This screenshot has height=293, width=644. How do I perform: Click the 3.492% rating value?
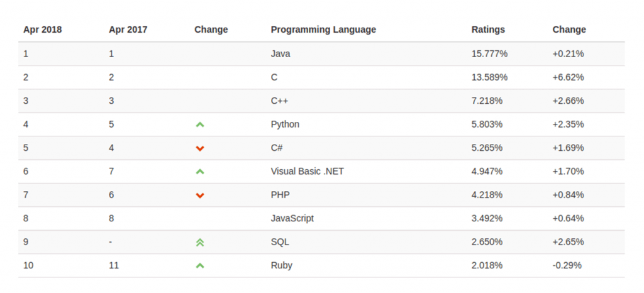point(487,218)
